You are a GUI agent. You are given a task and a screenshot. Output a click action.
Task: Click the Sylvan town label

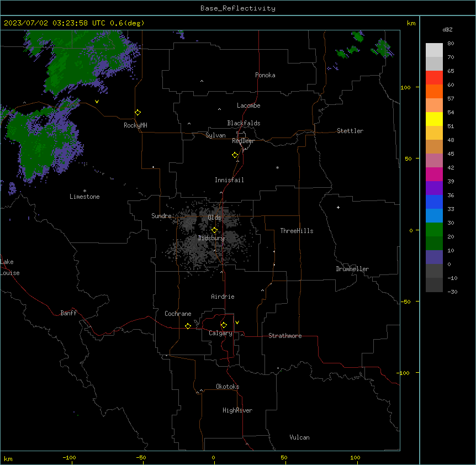[x=215, y=135]
